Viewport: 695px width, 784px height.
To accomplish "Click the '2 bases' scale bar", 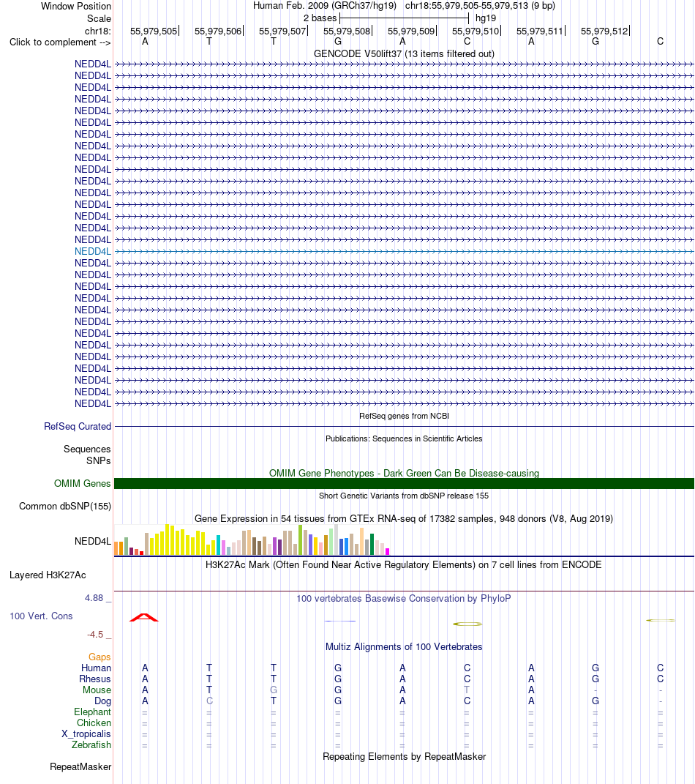I will pyautogui.click(x=404, y=18).
